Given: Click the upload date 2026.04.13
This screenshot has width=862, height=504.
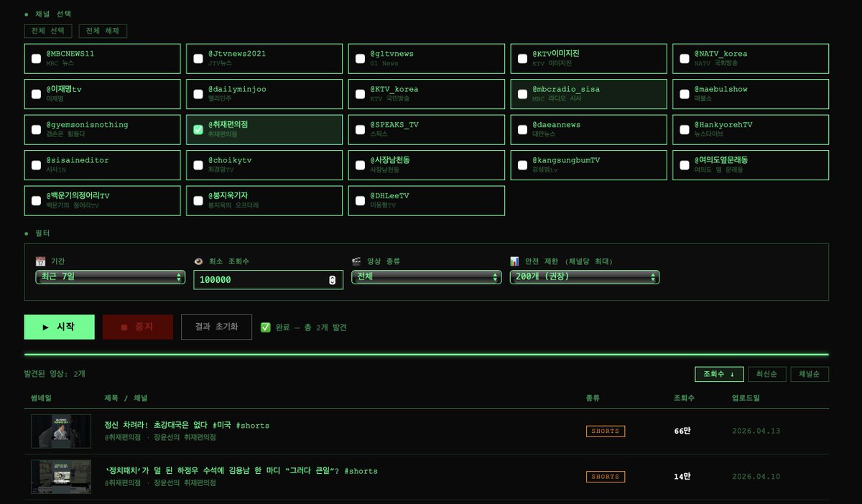Looking at the screenshot, I should tap(756, 431).
